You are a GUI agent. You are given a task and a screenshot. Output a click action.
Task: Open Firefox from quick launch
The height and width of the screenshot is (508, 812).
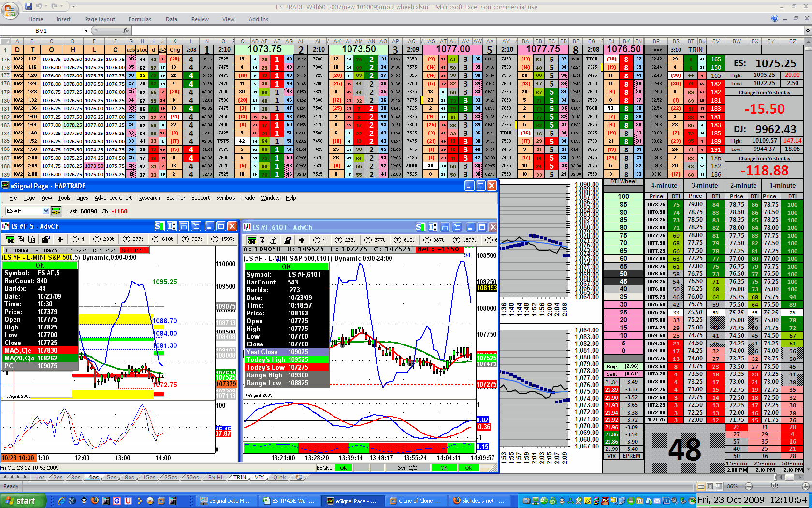[x=95, y=501]
